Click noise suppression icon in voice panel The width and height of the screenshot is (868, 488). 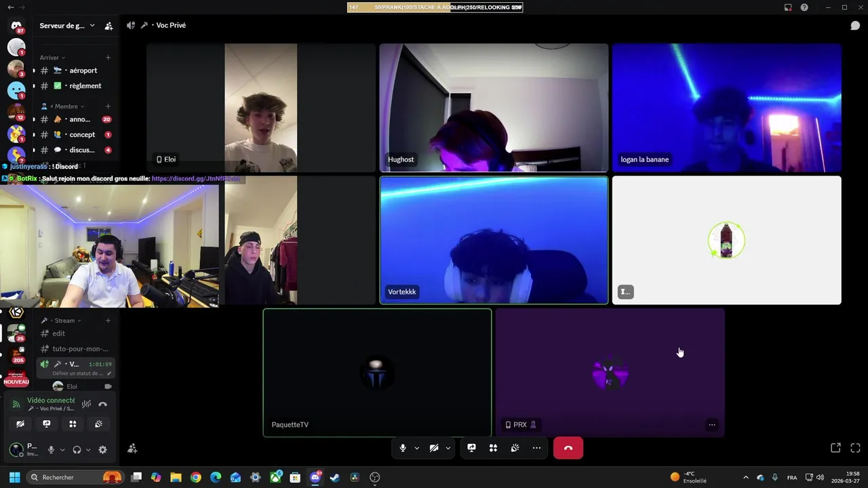pyautogui.click(x=86, y=404)
